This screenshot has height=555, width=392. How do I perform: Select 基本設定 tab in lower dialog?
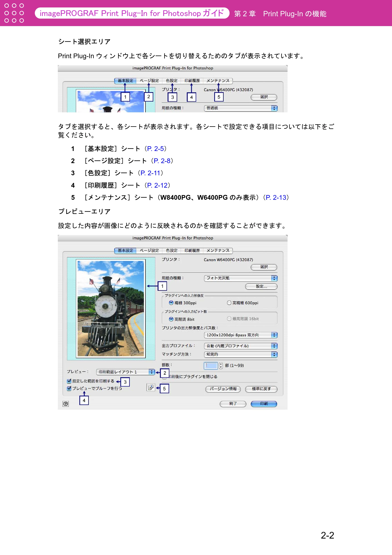[x=125, y=250]
